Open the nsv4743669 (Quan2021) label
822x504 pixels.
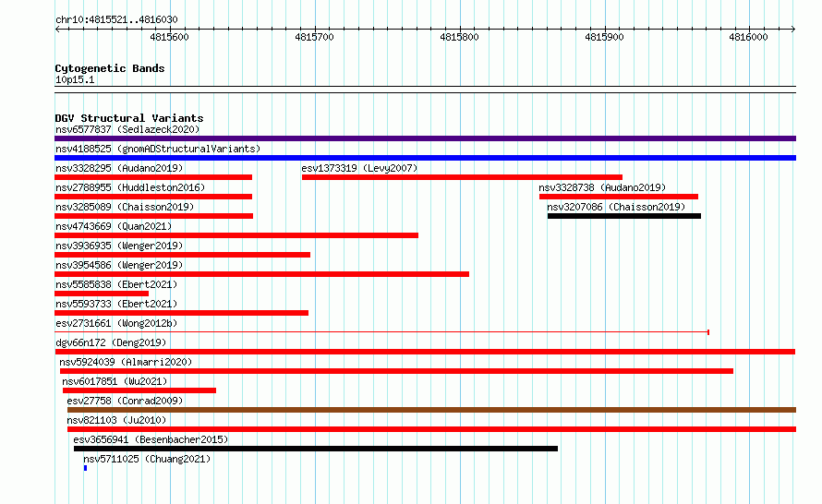pyautogui.click(x=114, y=226)
